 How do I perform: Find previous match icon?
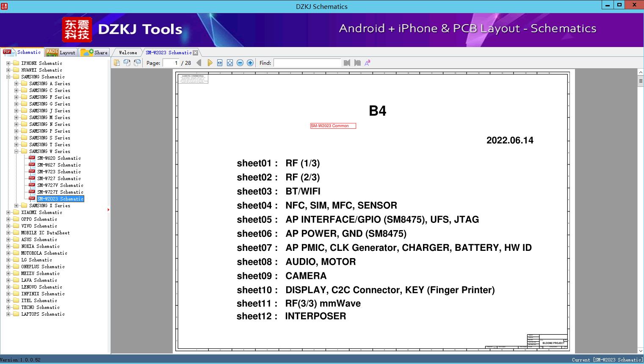[347, 63]
